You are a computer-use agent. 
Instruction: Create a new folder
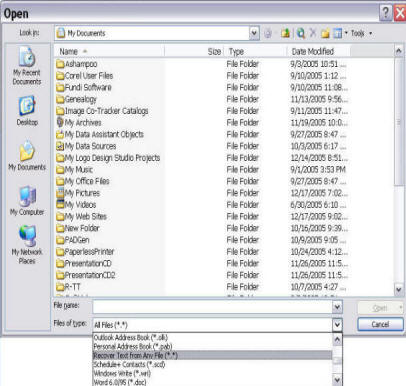(x=325, y=33)
